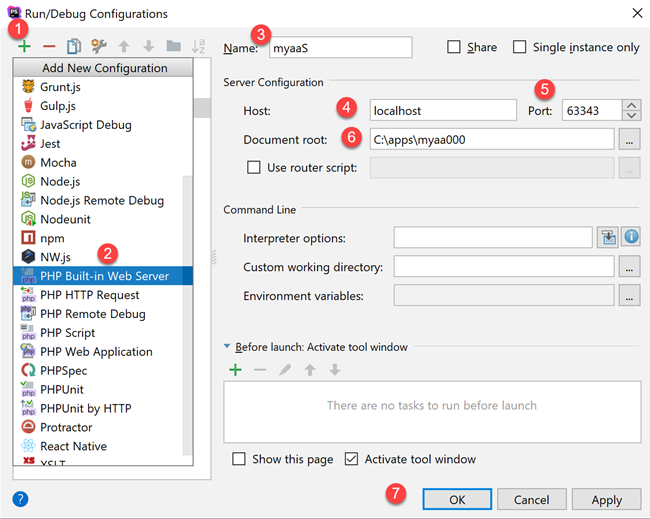This screenshot has width=650, height=519.
Task: Click the panel splitter handle
Action: point(214,257)
